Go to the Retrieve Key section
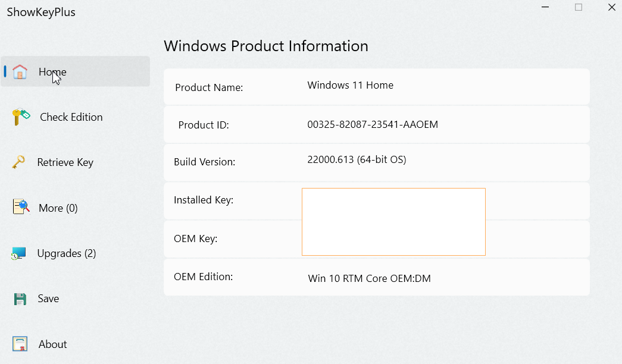This screenshot has height=364, width=622. coord(65,162)
